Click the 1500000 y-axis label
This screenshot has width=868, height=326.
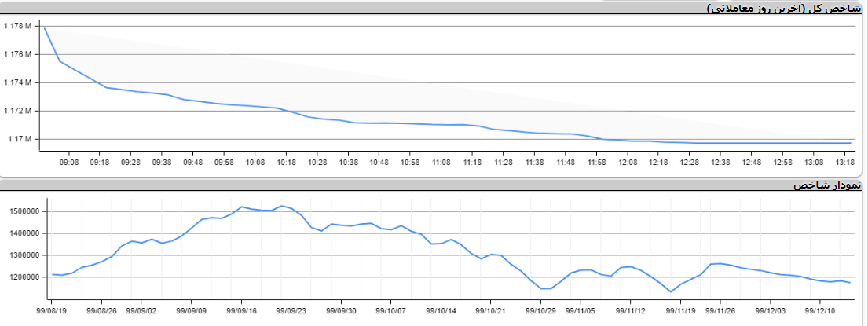point(27,211)
